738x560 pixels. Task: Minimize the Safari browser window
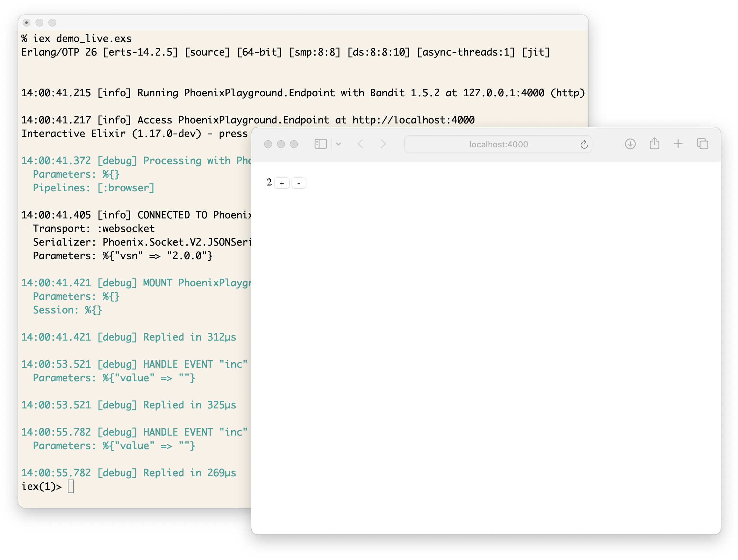(x=281, y=144)
